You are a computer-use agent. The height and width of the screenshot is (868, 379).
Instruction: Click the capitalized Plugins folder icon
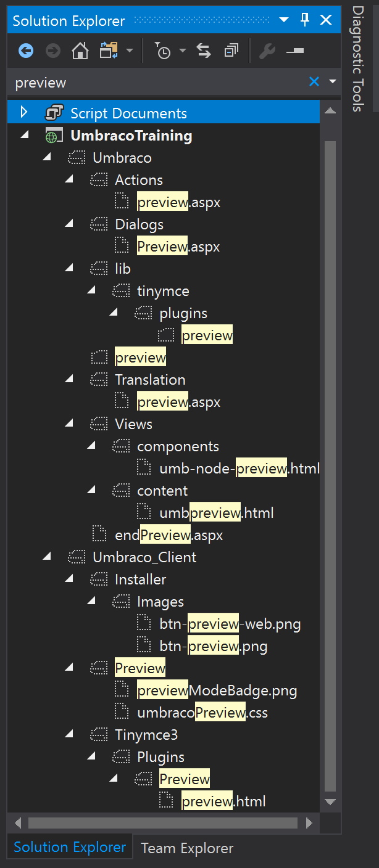(x=122, y=757)
